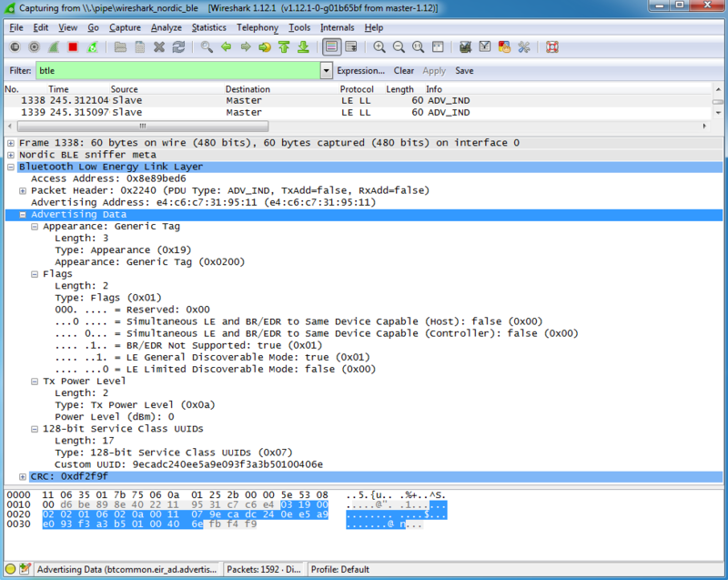This screenshot has height=580, width=728.
Task: Open the Capture menu
Action: (x=125, y=28)
